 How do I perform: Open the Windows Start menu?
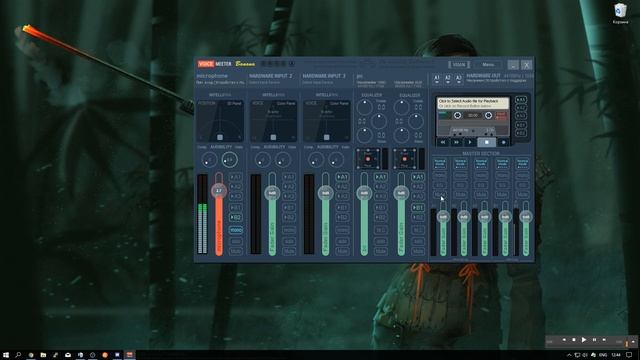click(6, 355)
